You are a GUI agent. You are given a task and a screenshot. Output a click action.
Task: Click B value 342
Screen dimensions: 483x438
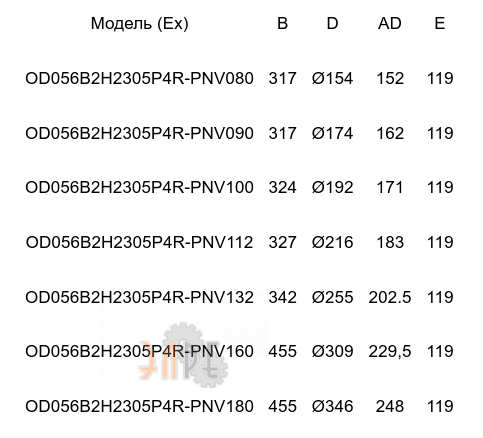tap(282, 297)
